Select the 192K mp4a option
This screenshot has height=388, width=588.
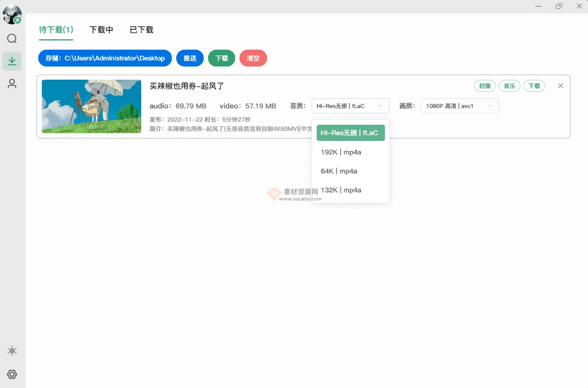pyautogui.click(x=341, y=152)
